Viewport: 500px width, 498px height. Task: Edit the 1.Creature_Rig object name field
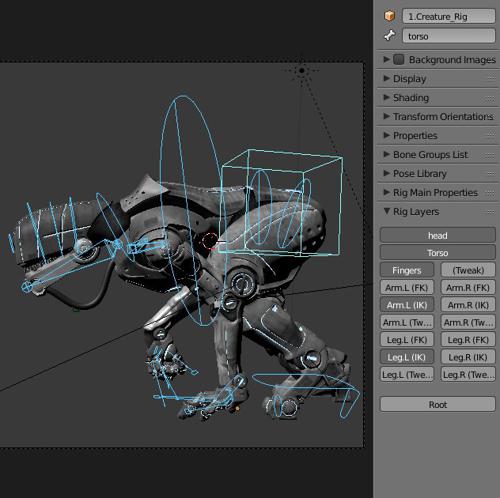coord(449,16)
